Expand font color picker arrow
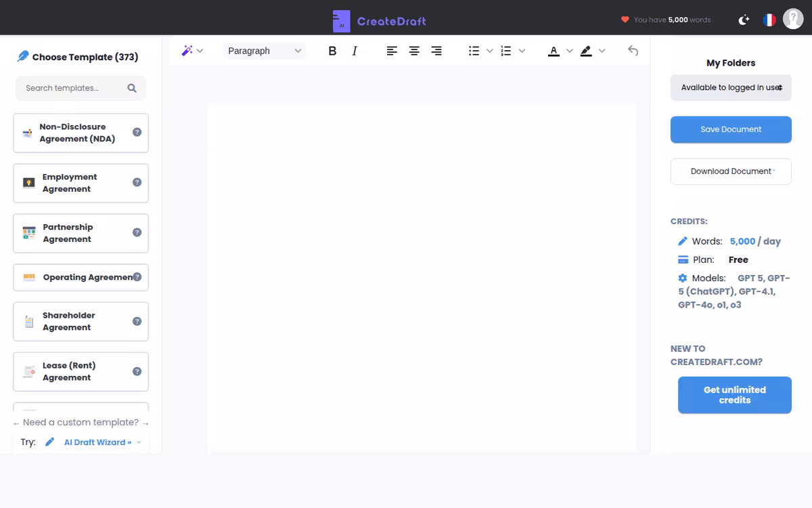812x508 pixels. (x=570, y=51)
